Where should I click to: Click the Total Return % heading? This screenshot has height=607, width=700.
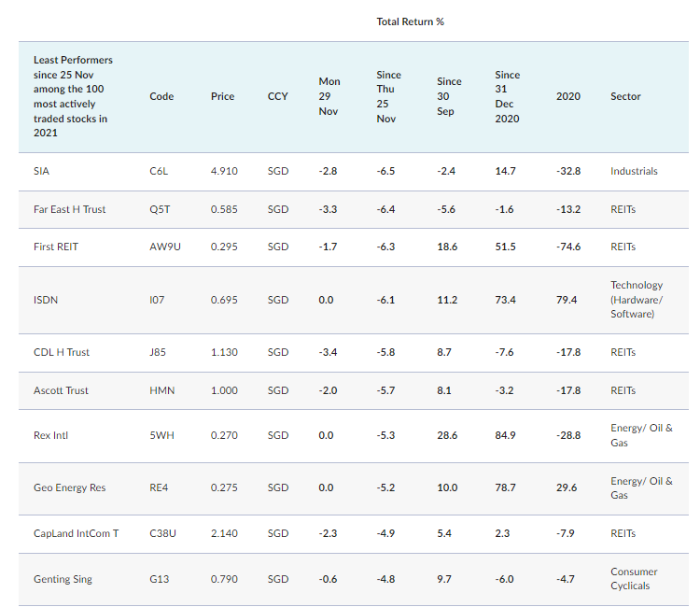point(410,21)
